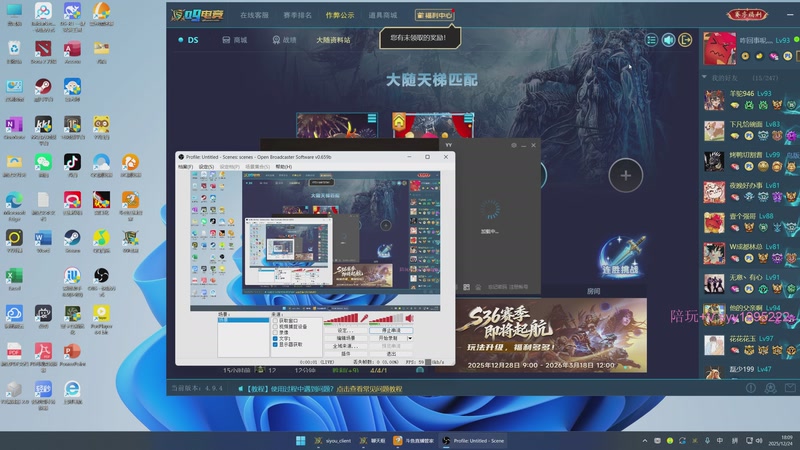Select the highlighted scene in OBS scene list
This screenshot has height=450, width=800.
click(x=243, y=320)
